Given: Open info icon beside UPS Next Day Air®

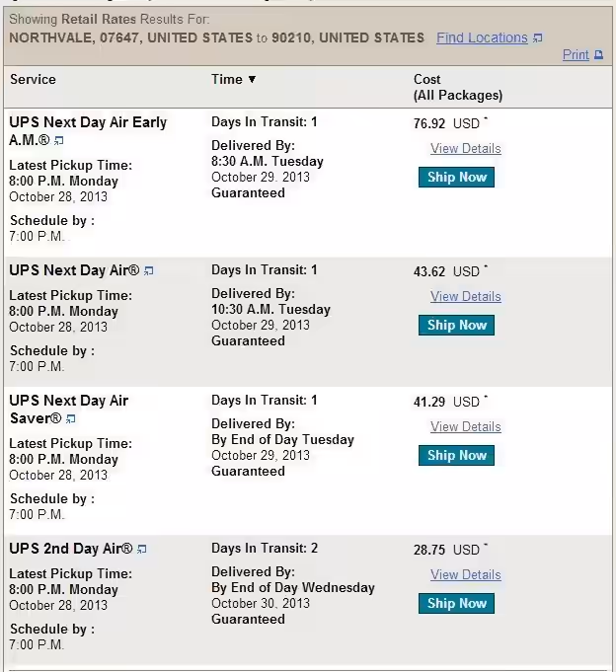Looking at the screenshot, I should click(x=148, y=270).
